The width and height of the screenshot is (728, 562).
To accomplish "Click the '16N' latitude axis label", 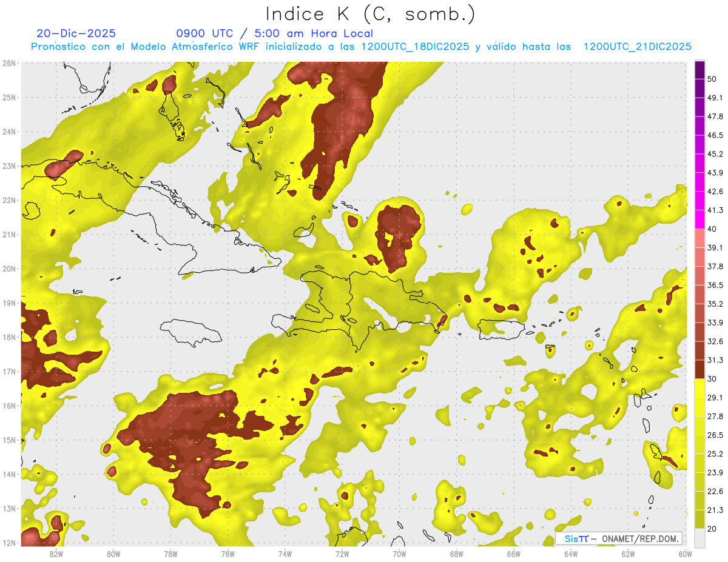I will click(9, 406).
